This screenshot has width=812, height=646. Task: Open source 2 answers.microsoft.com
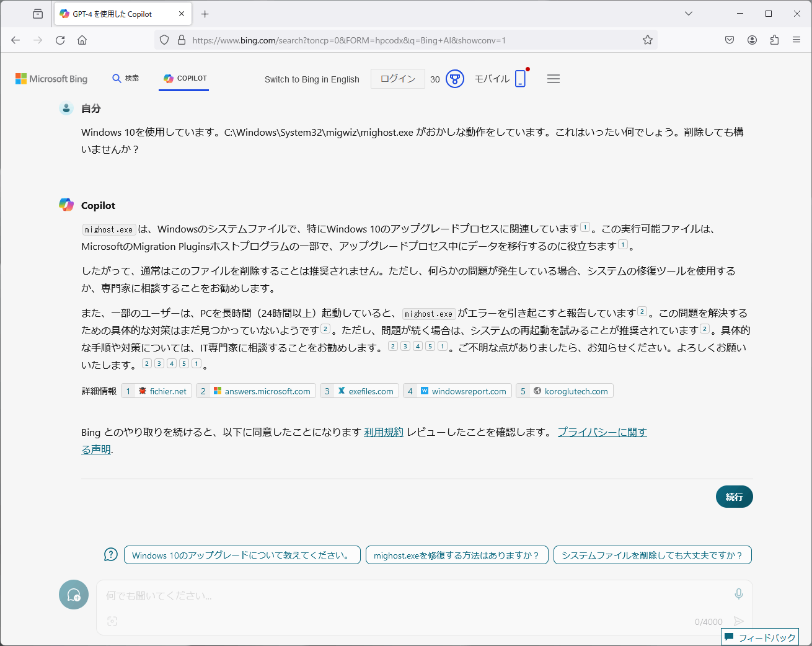[255, 391]
